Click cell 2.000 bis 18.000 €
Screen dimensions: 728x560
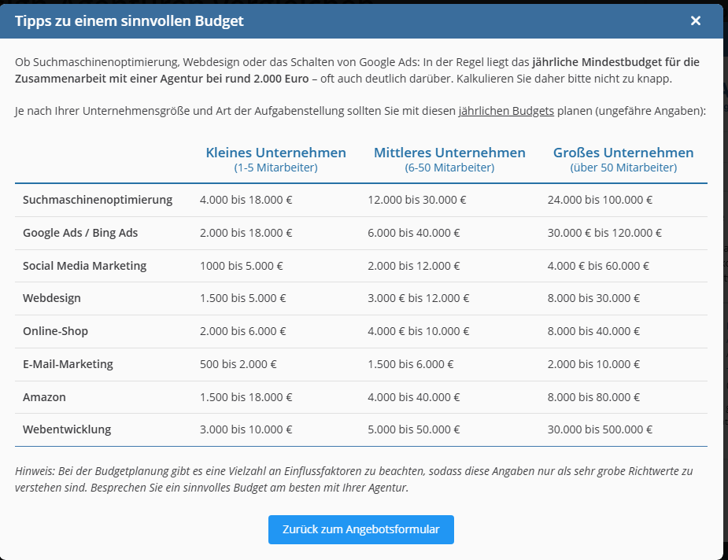click(x=246, y=233)
